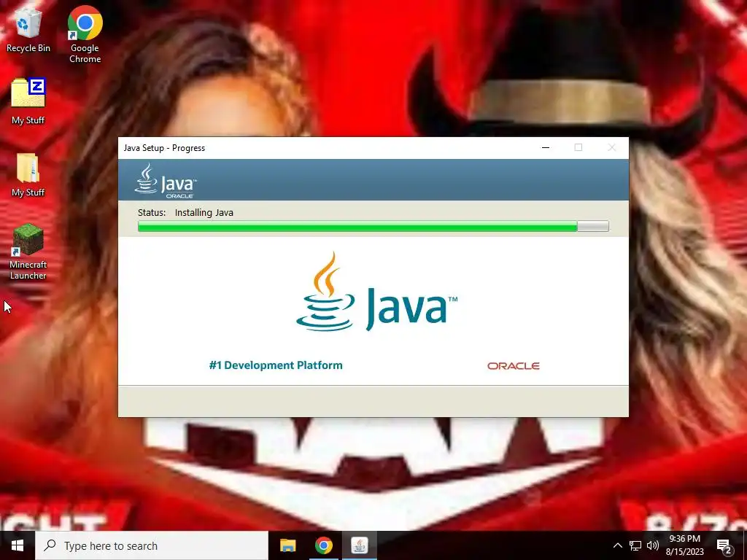This screenshot has height=560, width=747.
Task: Click the large Java logo in the installer
Action: coord(376,292)
